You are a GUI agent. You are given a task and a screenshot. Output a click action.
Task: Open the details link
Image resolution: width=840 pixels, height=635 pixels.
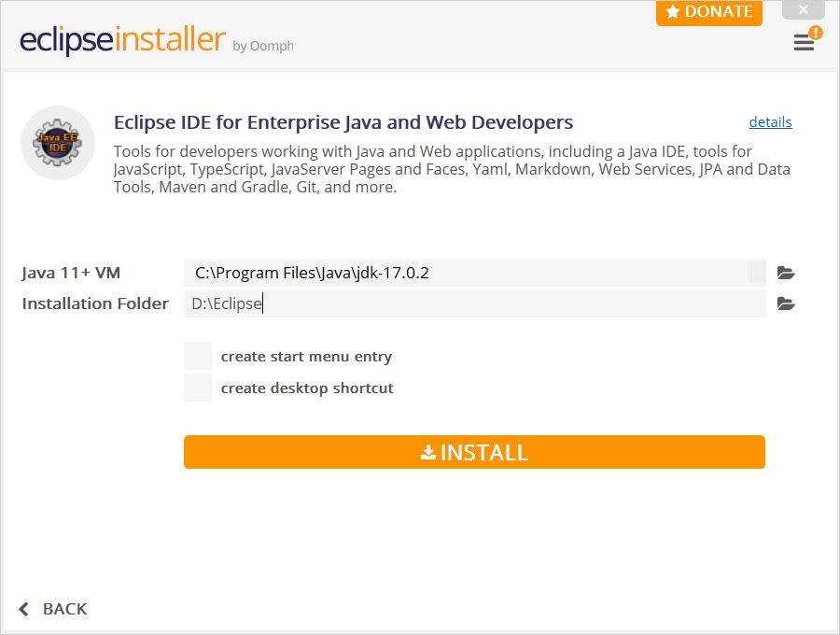770,121
